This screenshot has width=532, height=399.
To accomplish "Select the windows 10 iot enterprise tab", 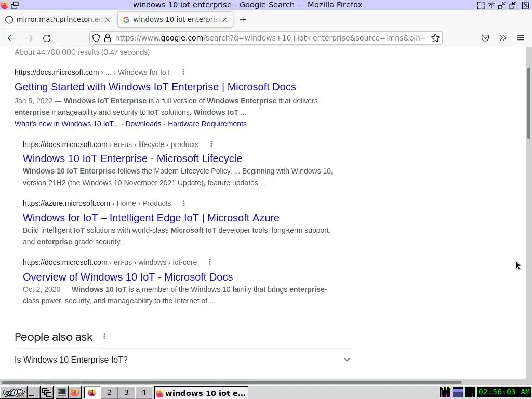I will (x=176, y=20).
